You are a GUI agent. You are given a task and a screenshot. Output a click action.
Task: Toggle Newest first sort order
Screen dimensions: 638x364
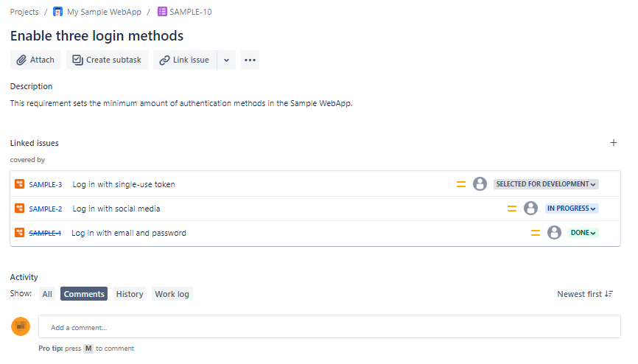[585, 294]
